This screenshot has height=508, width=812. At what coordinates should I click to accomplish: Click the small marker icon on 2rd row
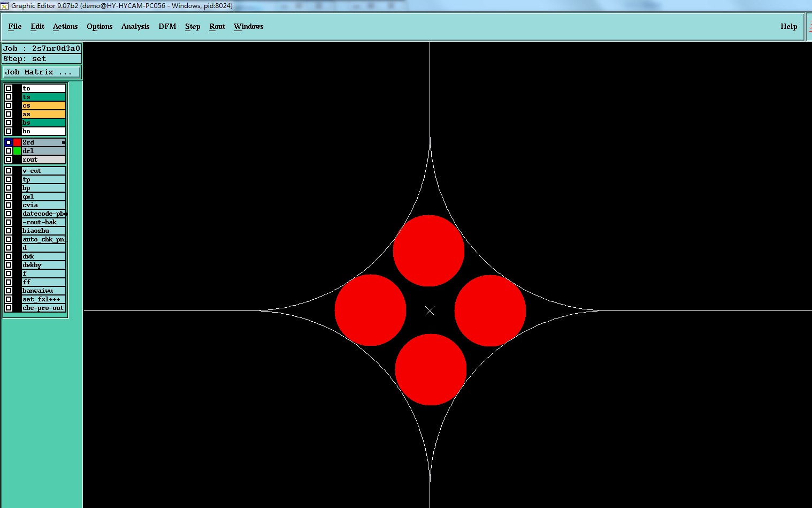63,142
